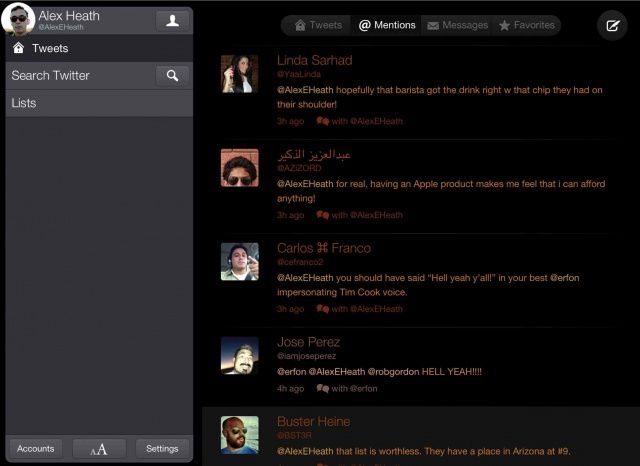The width and height of the screenshot is (640, 466).
Task: Click the @YaaLinda handle
Action: tap(299, 74)
